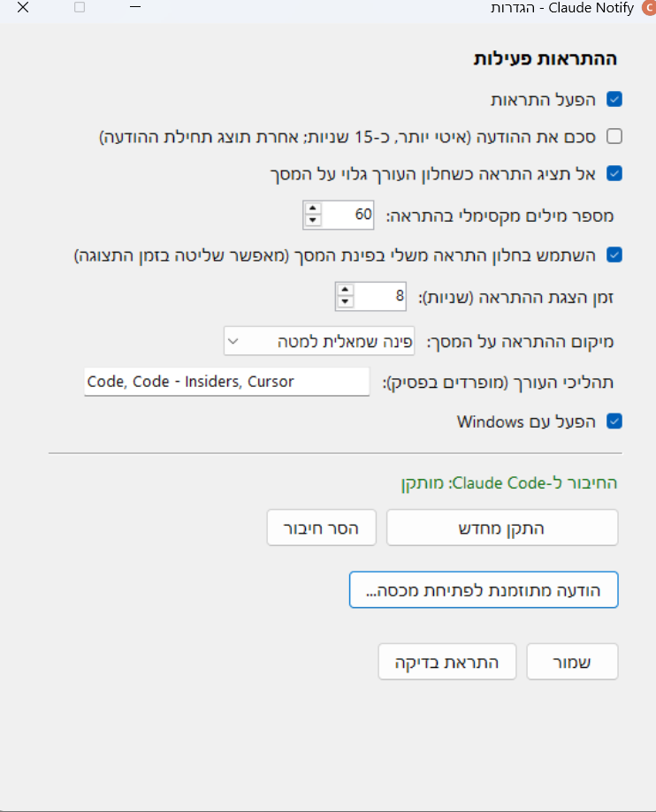Click the Claude Notify app icon
656x812 pixels.
coord(649,8)
